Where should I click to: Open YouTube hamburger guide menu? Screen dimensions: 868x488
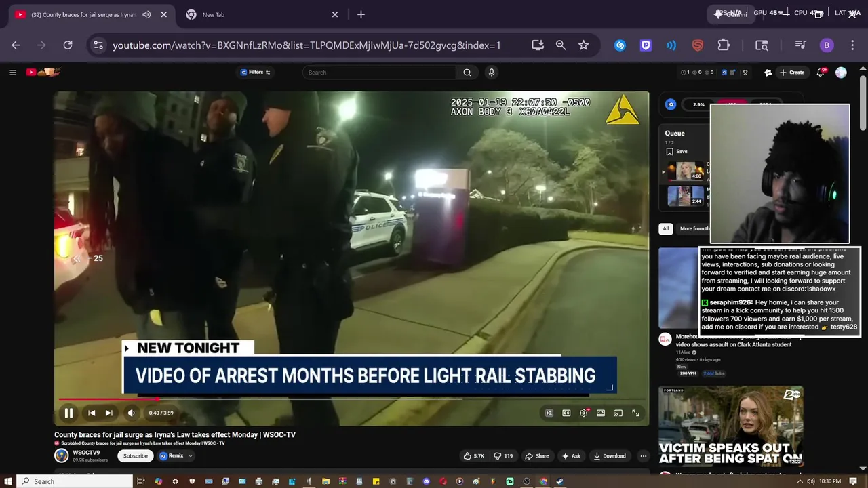tap(12, 73)
